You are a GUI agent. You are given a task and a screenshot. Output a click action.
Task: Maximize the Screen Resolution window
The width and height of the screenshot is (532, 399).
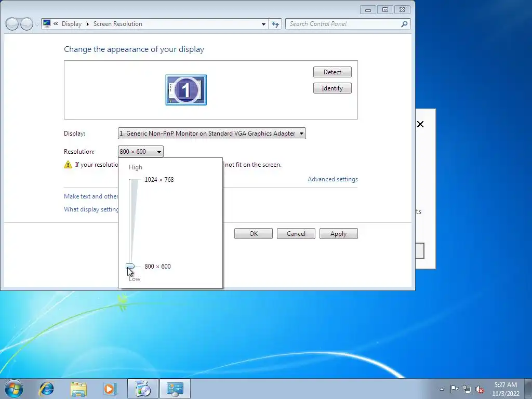385,10
